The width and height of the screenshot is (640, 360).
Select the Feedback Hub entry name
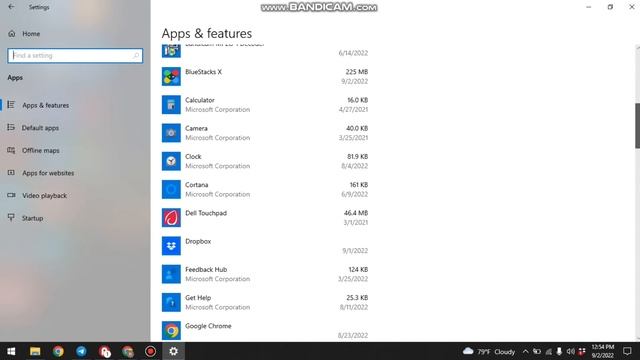(206, 269)
